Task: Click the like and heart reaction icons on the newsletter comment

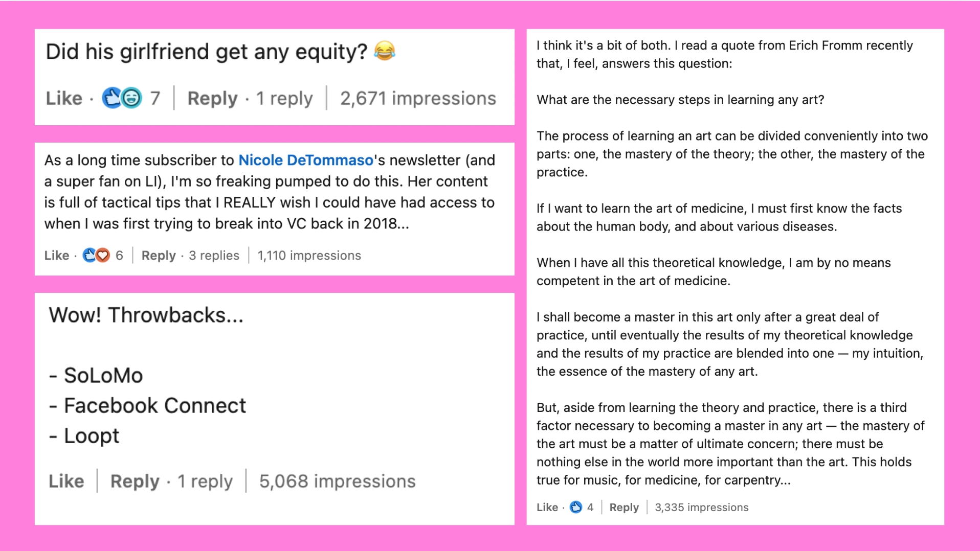Action: point(96,255)
